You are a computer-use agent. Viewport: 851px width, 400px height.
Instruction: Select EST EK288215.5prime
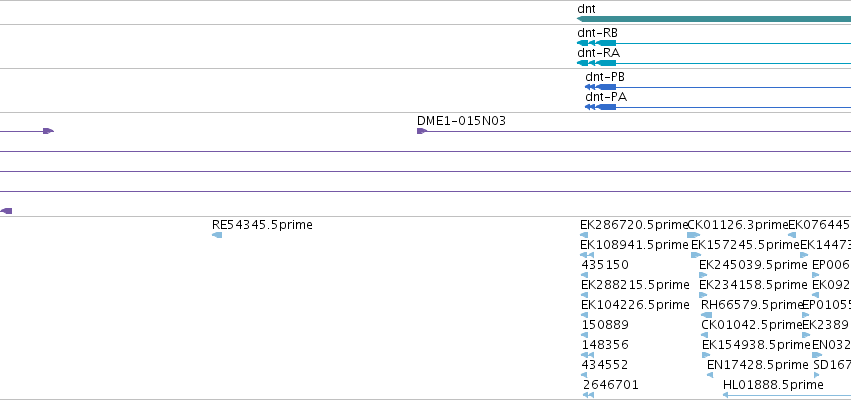pyautogui.click(x=635, y=285)
